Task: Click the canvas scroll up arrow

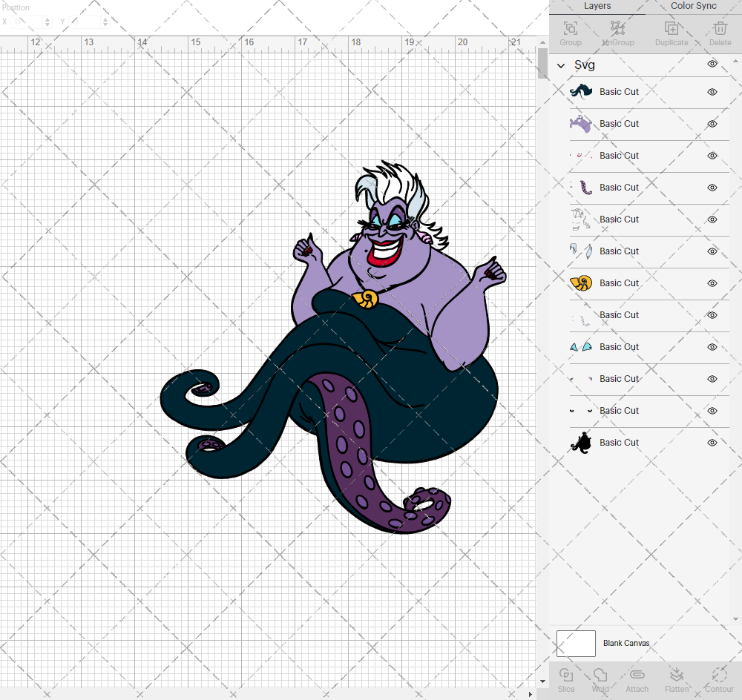Action: coord(543,42)
